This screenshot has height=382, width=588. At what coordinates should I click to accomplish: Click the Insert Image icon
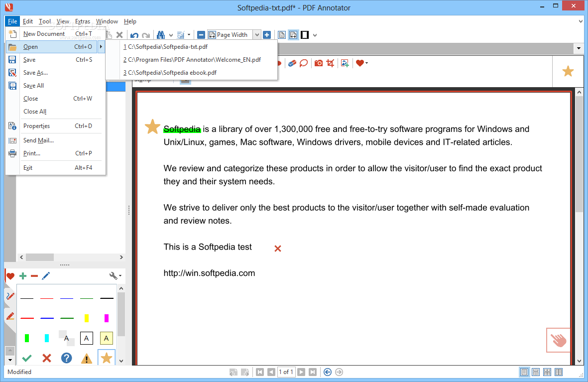(345, 63)
